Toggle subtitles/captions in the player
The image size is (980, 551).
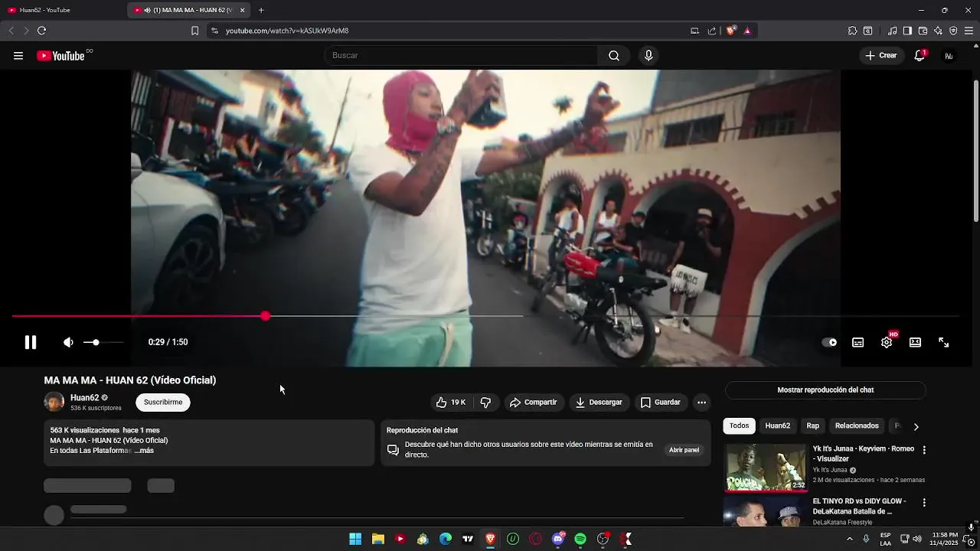[858, 342]
